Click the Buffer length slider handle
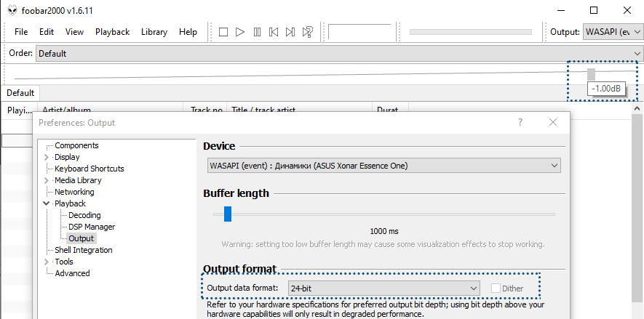 (228, 214)
